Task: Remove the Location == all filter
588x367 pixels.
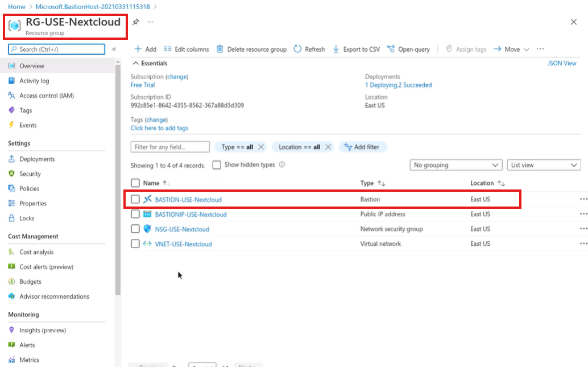Action: [x=328, y=147]
